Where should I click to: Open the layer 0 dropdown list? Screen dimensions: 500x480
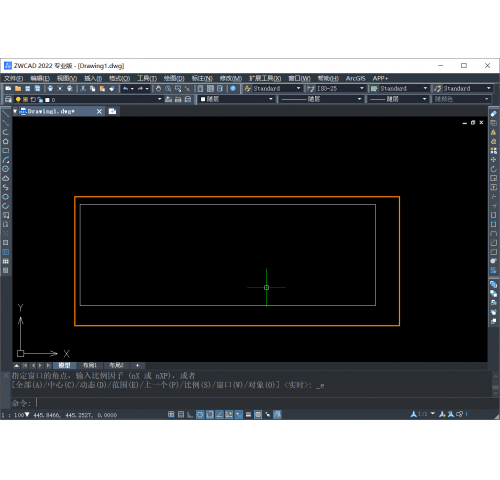159,99
